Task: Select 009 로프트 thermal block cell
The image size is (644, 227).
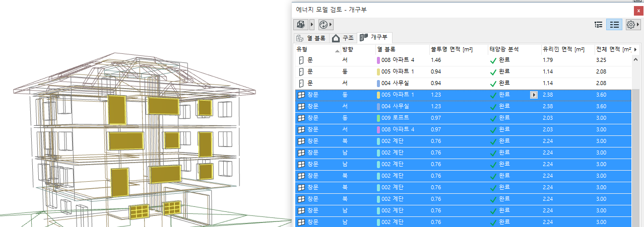Action: [x=402, y=118]
